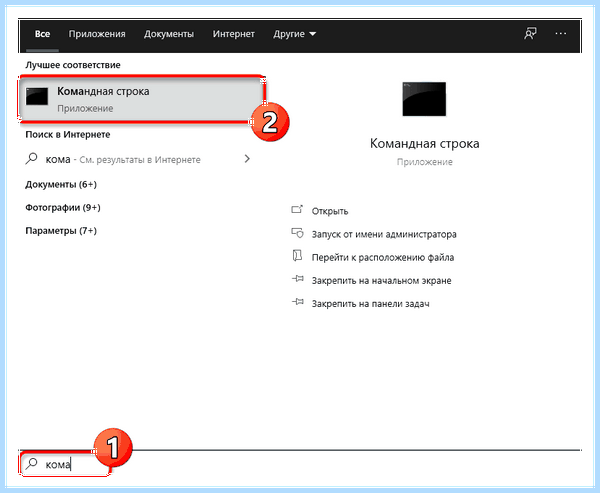Click the pin icon for начальном экране
Image resolution: width=600 pixels, height=493 pixels.
click(298, 279)
